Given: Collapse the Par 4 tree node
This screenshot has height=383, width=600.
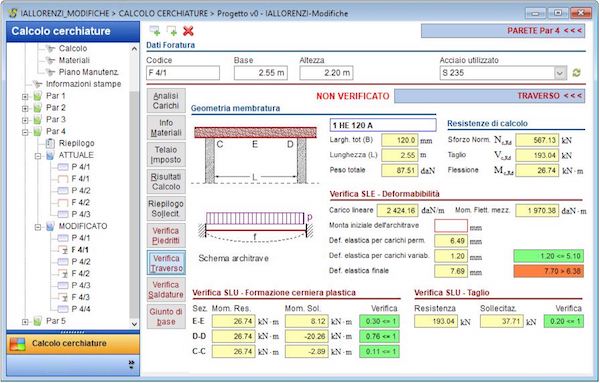Looking at the screenshot, I should (x=25, y=132).
